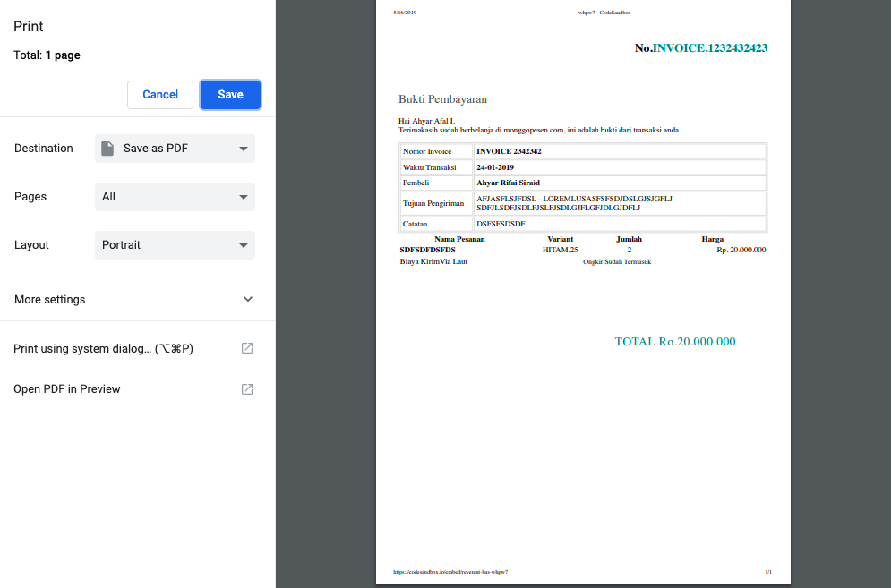This screenshot has width=891, height=588.
Task: Click SDFSDFDSFDS order item name
Action: pyautogui.click(x=427, y=250)
